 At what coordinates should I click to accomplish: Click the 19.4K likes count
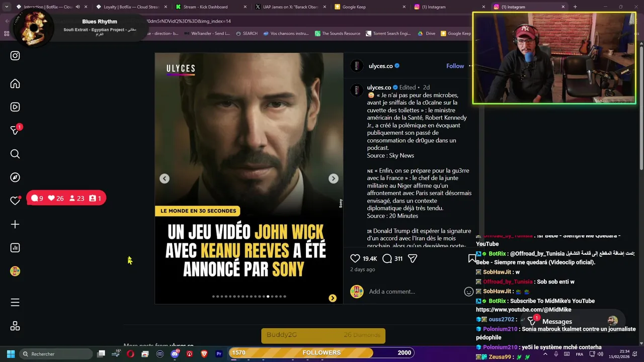coord(370,258)
